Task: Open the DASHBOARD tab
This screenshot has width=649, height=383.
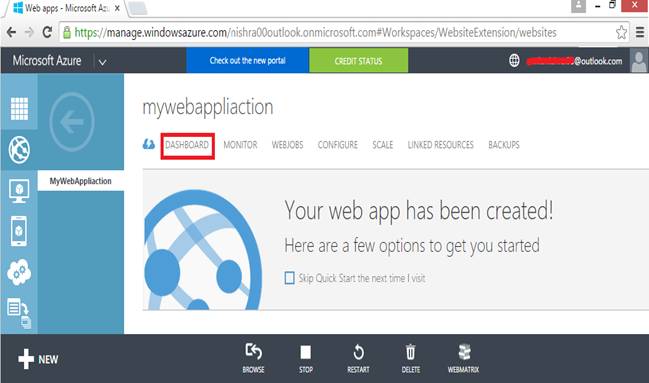Action: tap(187, 145)
